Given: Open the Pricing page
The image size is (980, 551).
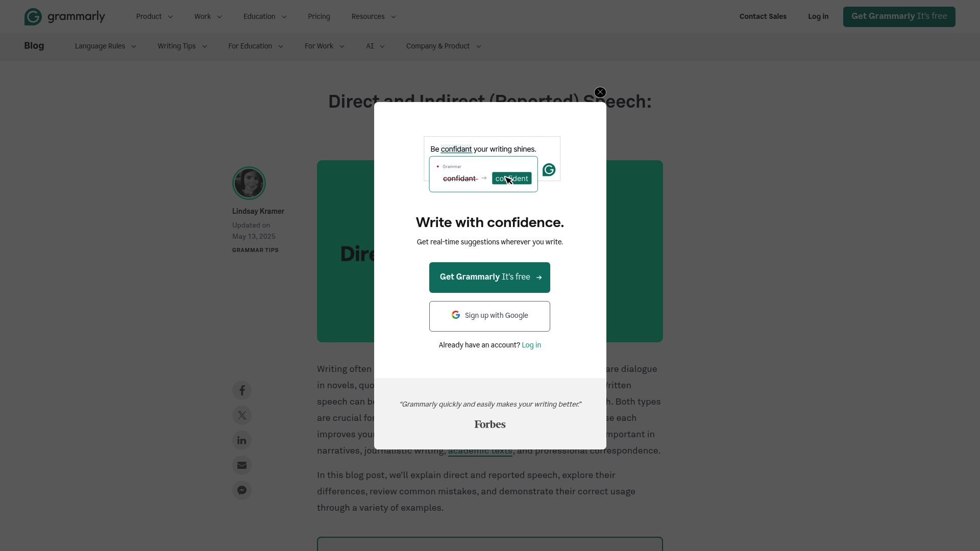Looking at the screenshot, I should (x=319, y=17).
